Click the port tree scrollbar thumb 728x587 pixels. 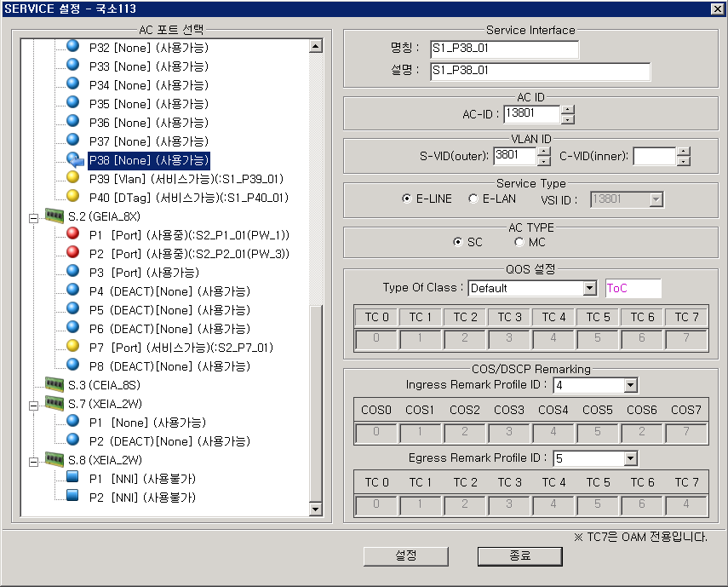coord(316,403)
